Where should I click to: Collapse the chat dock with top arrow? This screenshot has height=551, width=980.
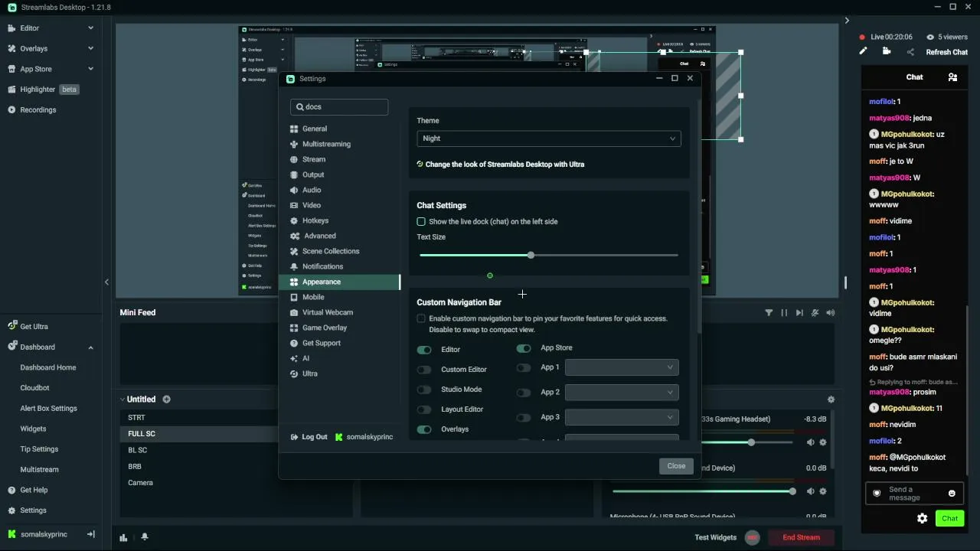[x=847, y=21]
